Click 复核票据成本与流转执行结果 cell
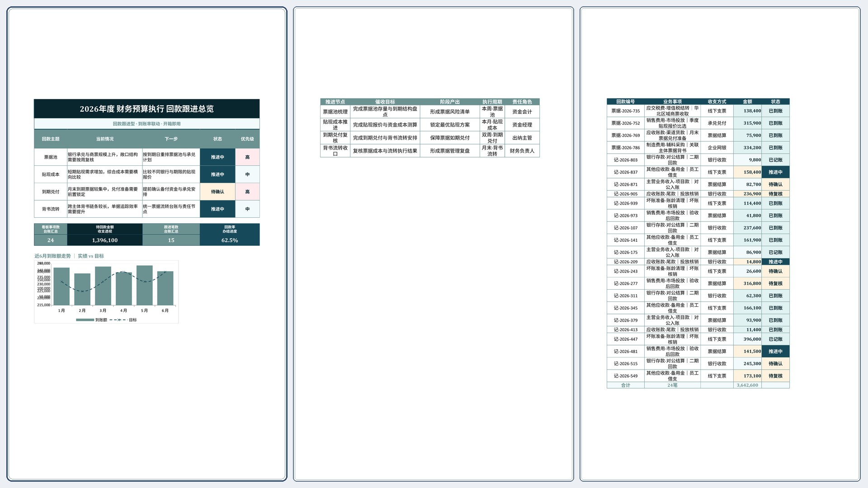The width and height of the screenshot is (868, 488). pyautogui.click(x=385, y=151)
